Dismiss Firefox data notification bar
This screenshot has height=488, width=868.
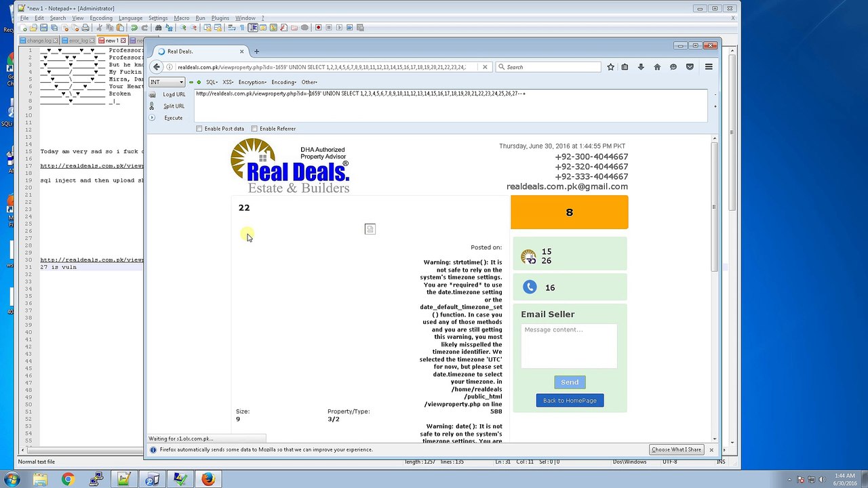[x=711, y=449]
